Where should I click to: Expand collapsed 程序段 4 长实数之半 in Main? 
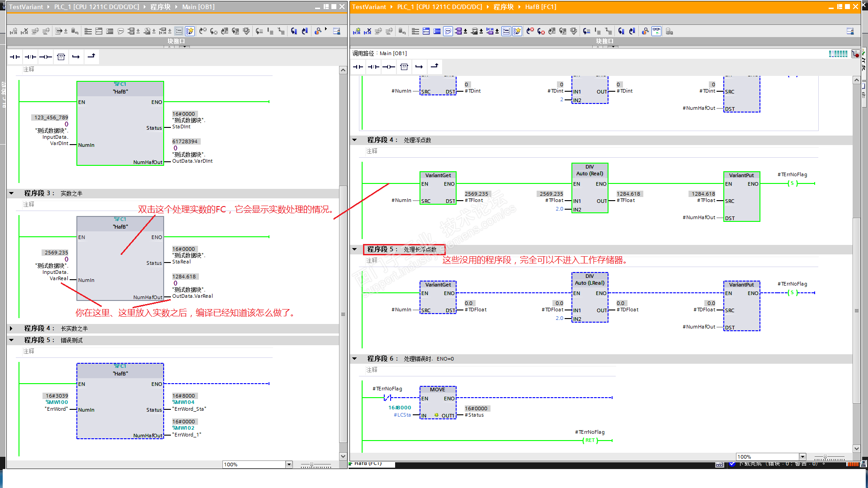tap(11, 328)
